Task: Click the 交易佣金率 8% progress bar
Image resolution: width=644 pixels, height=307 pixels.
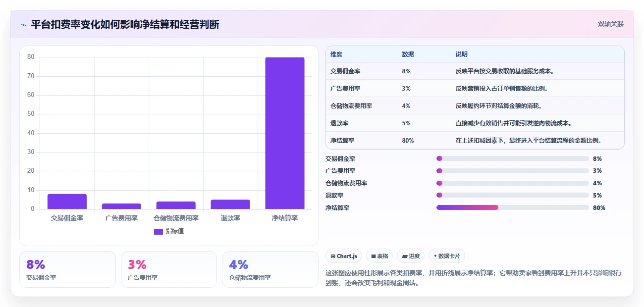Action: point(513,158)
